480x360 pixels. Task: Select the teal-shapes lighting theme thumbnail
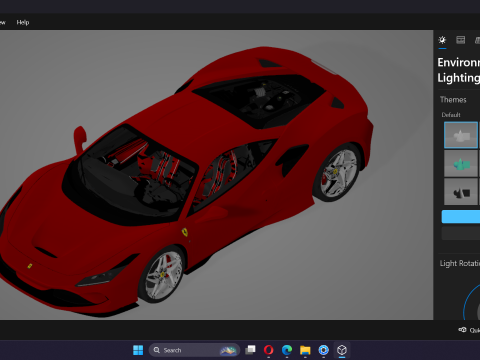(x=461, y=163)
